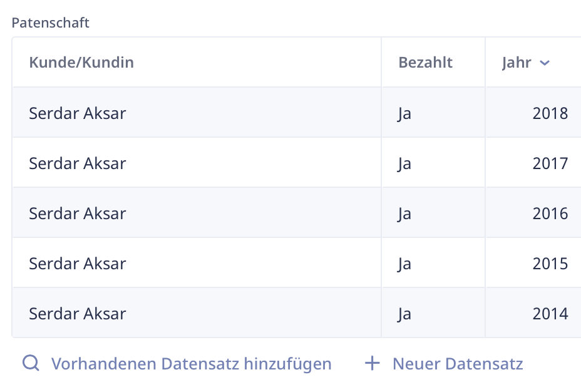Click Vorhandenen Datensatz hinzufügen link
581x392 pixels.
click(x=191, y=363)
